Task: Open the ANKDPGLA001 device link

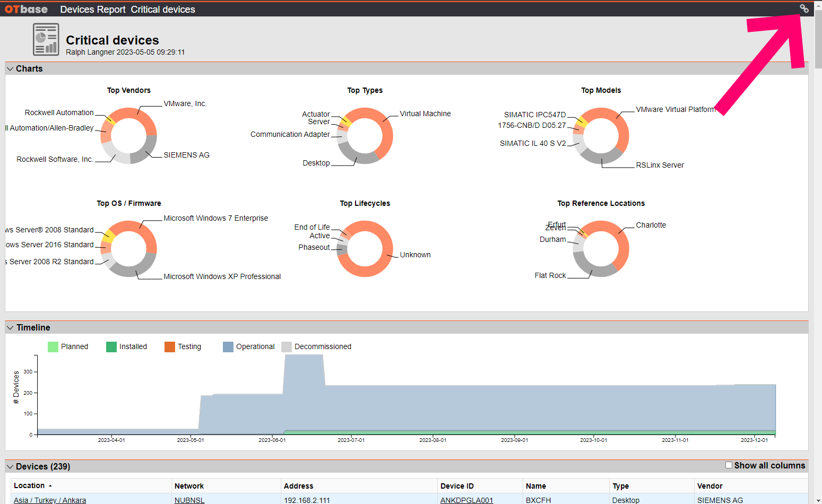Action: [x=466, y=500]
